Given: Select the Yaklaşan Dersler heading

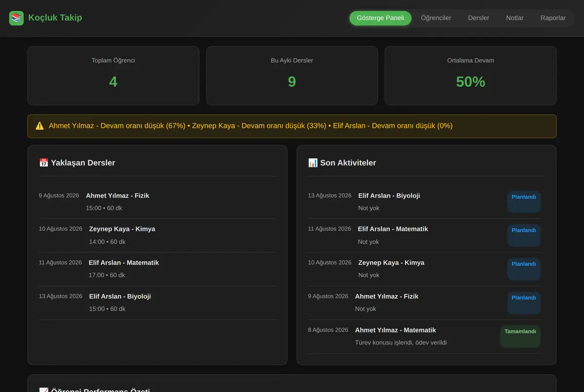Looking at the screenshot, I should [83, 163].
